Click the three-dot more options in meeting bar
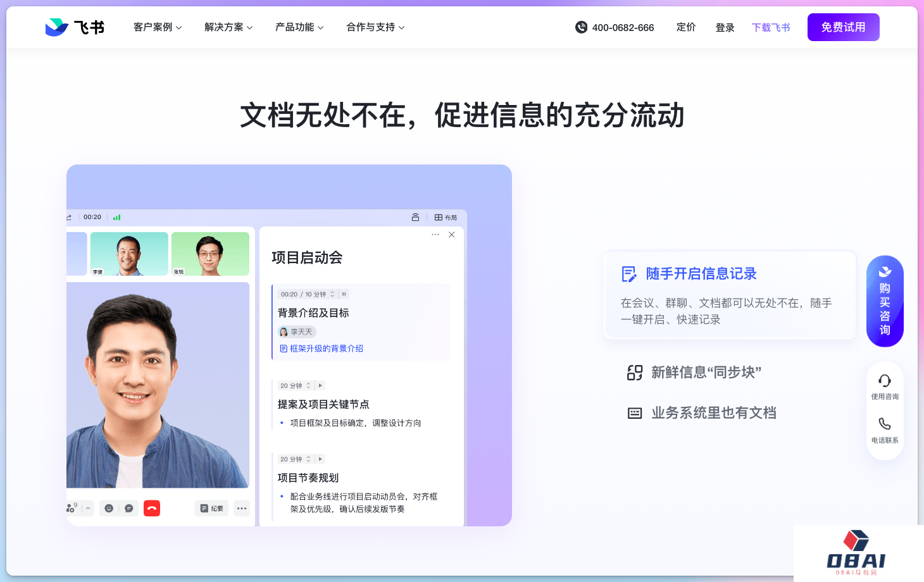924x582 pixels. pyautogui.click(x=242, y=509)
